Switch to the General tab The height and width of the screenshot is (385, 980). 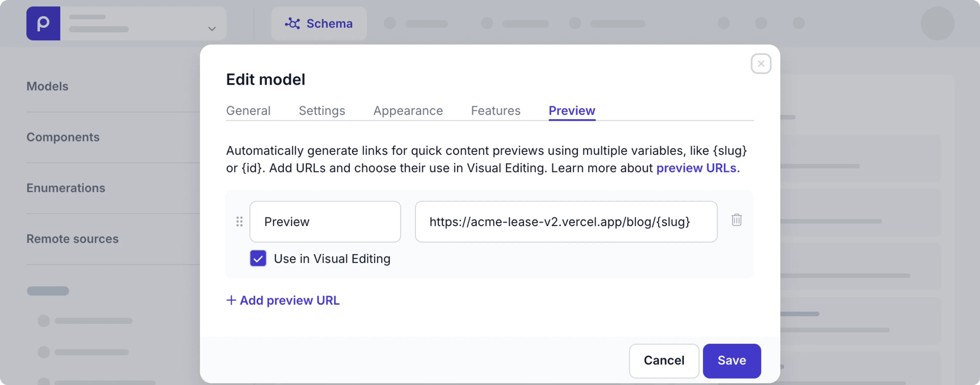pos(248,111)
